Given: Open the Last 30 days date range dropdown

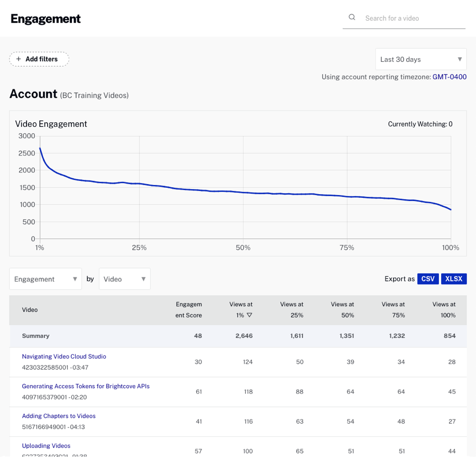Looking at the screenshot, I should tap(420, 59).
